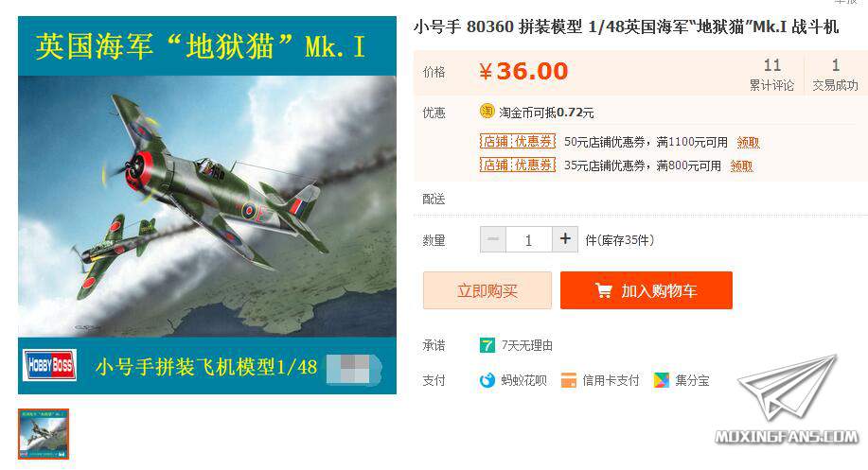868x470 pixels.
Task: Click the first 店铺优惠券 coupon tag
Action: 518,142
